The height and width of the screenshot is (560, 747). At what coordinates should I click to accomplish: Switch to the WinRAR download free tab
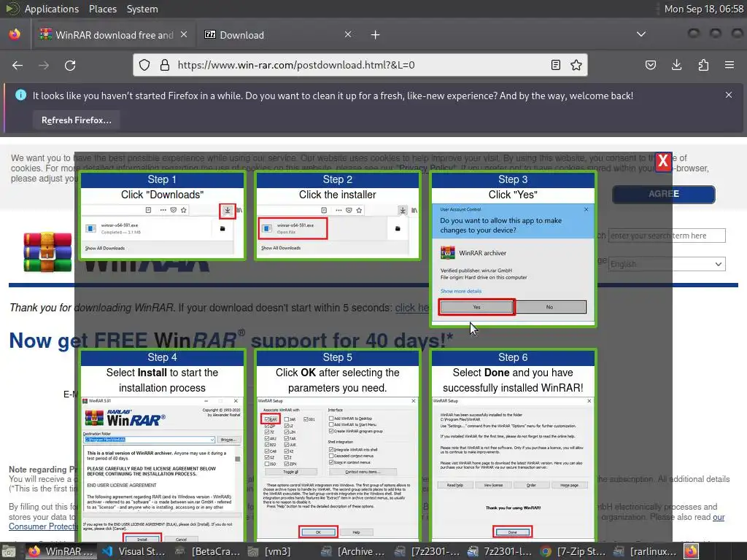click(x=113, y=35)
